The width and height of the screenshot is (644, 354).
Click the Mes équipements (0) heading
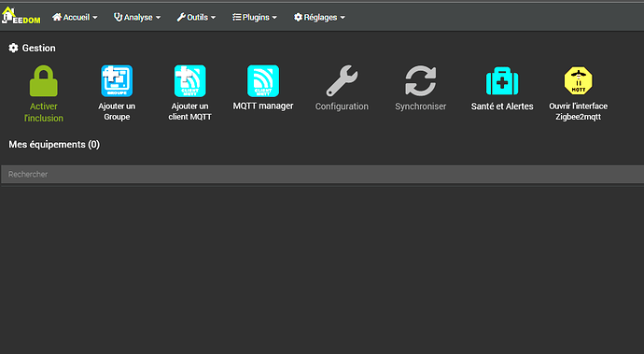click(54, 145)
